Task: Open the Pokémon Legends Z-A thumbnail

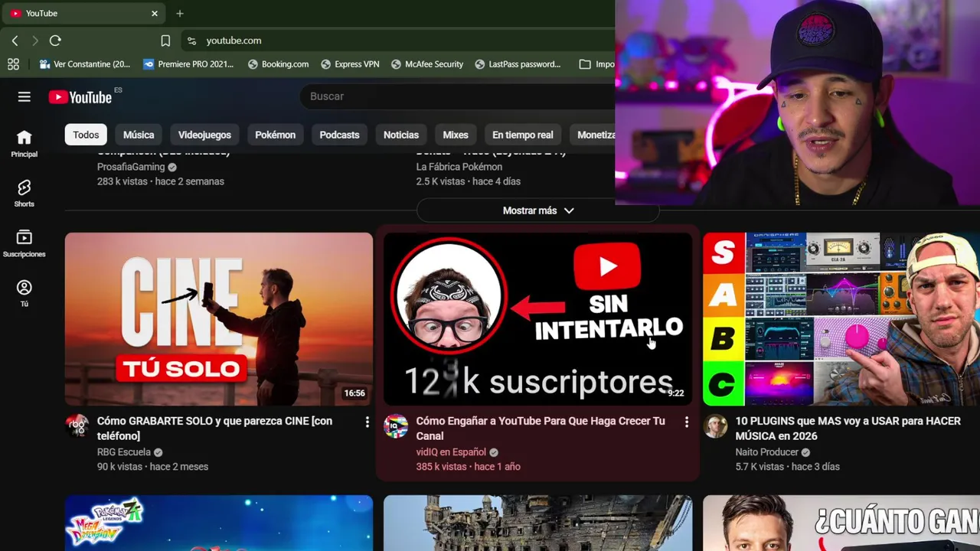Action: (x=219, y=523)
